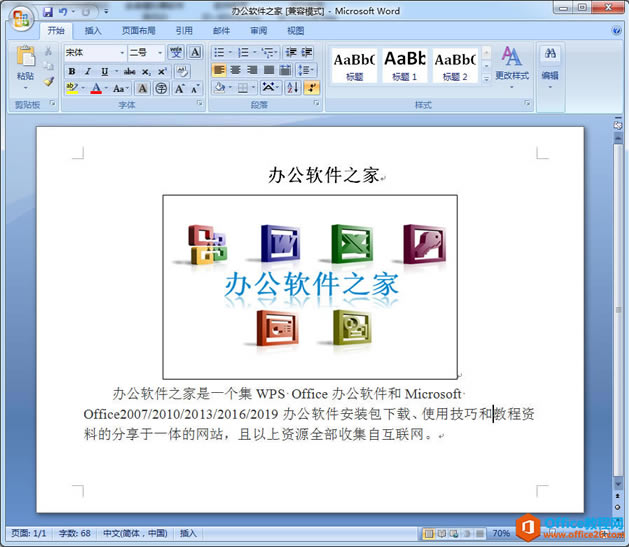The width and height of the screenshot is (629, 547).
Task: Toggle underline formatting
Action: pyautogui.click(x=104, y=71)
